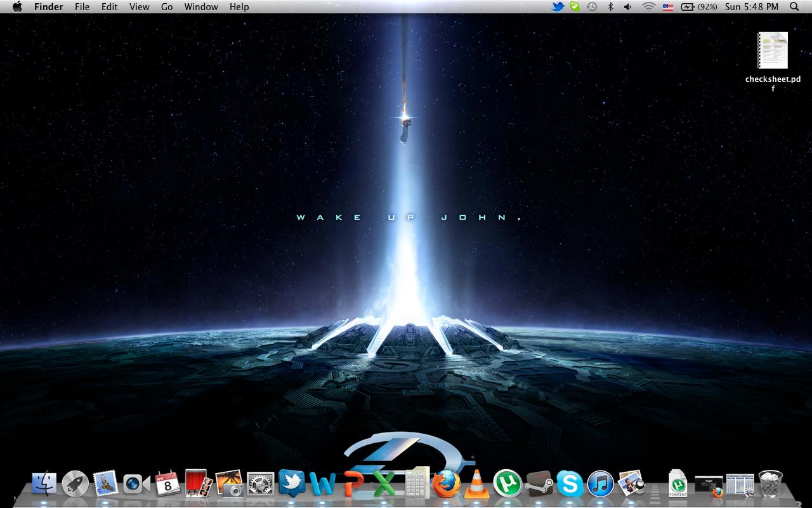The image size is (812, 508).
Task: Launch VLC media player cone icon
Action: click(476, 484)
